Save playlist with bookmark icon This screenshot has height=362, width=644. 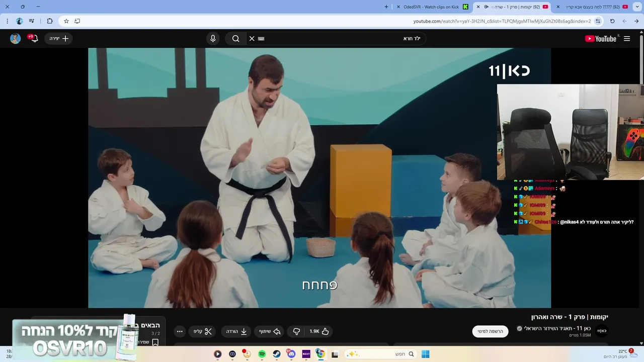coord(155,342)
